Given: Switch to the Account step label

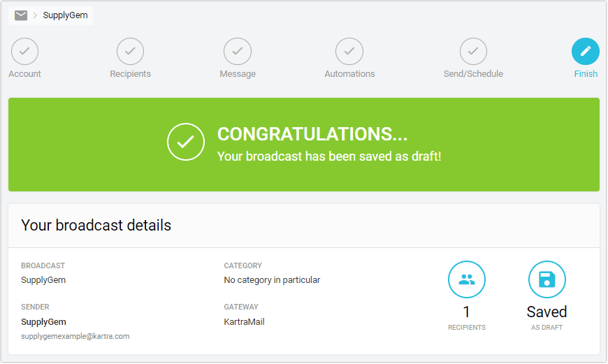Looking at the screenshot, I should (x=25, y=74).
